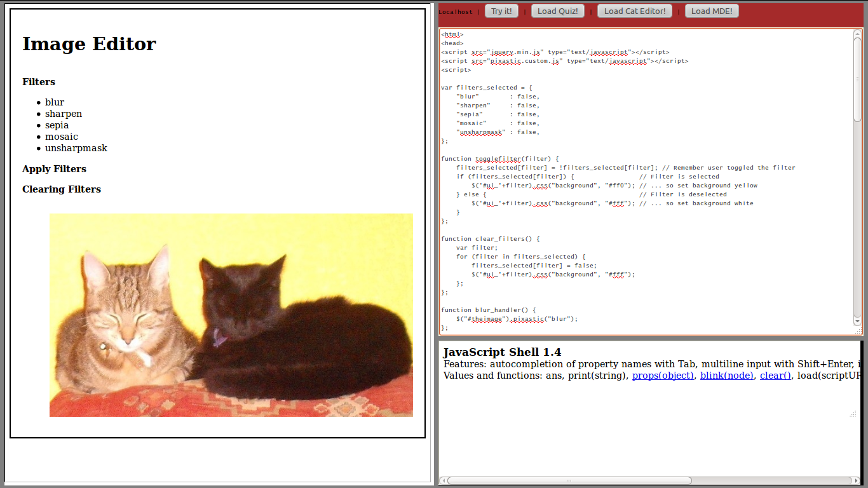Click the "var filters_selected = {" code line

point(487,88)
